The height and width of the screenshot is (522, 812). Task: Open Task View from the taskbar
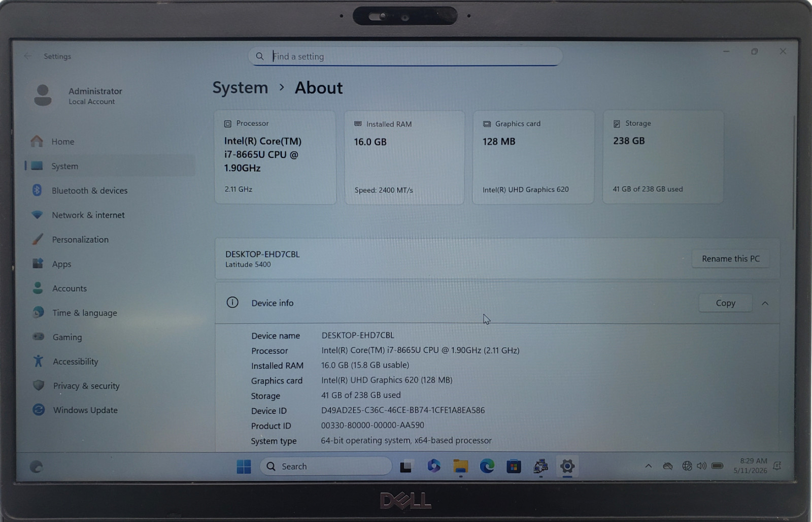point(406,466)
